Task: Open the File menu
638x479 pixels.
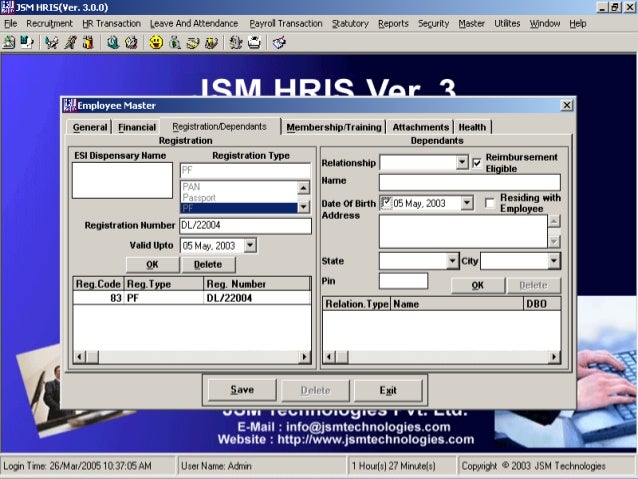Action: click(x=11, y=24)
